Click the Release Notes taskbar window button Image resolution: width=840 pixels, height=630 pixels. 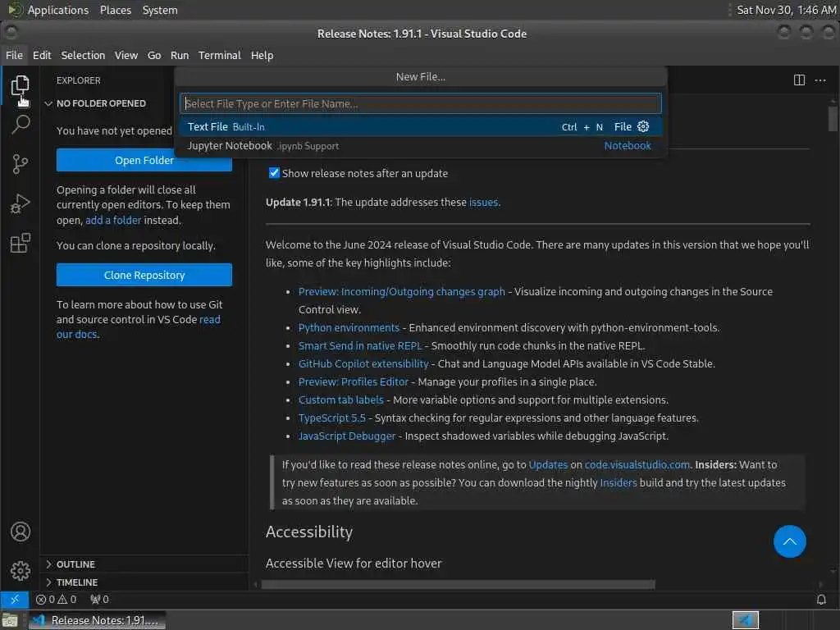click(x=97, y=620)
